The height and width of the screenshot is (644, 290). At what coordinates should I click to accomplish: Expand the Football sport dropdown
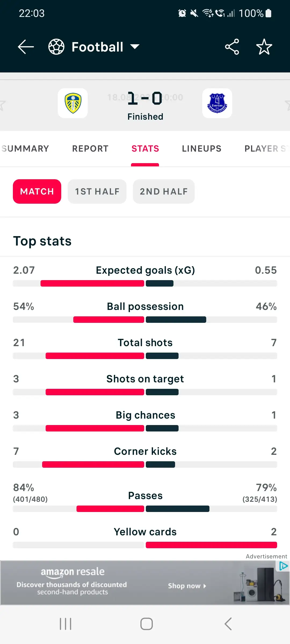[135, 47]
